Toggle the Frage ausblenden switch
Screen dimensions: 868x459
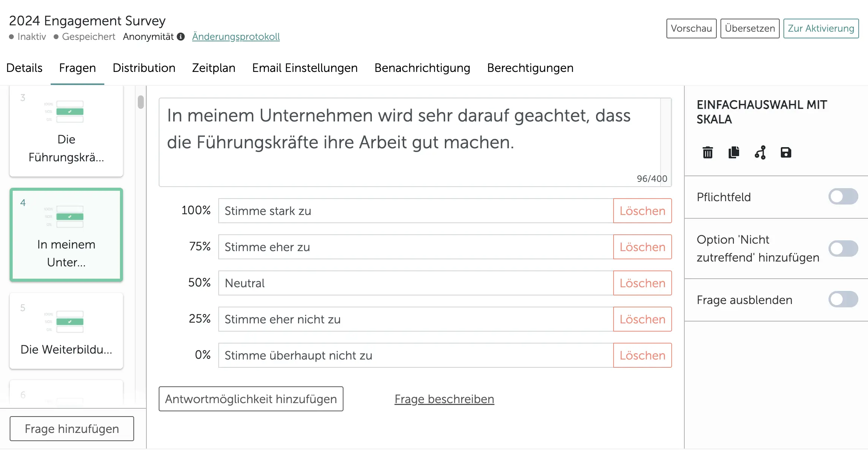(x=843, y=300)
